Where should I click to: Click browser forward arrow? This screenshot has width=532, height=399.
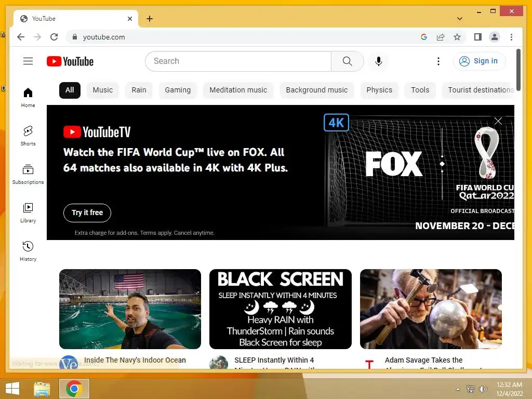pos(37,37)
